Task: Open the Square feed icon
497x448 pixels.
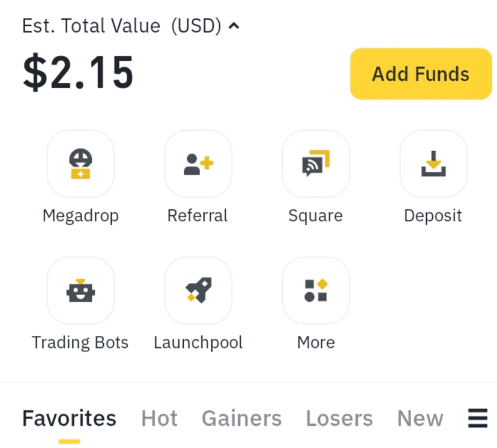Action: 316,163
